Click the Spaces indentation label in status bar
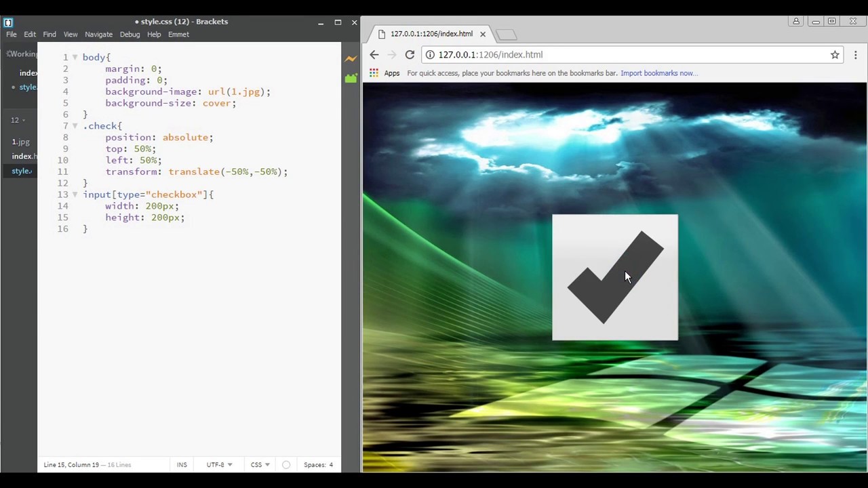 (x=315, y=465)
